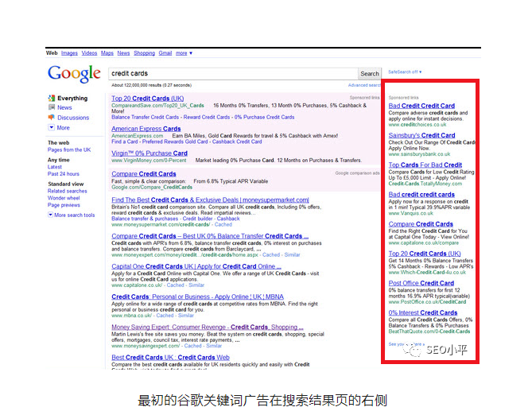
Task: Switch to the Videos tab
Action: (89, 53)
